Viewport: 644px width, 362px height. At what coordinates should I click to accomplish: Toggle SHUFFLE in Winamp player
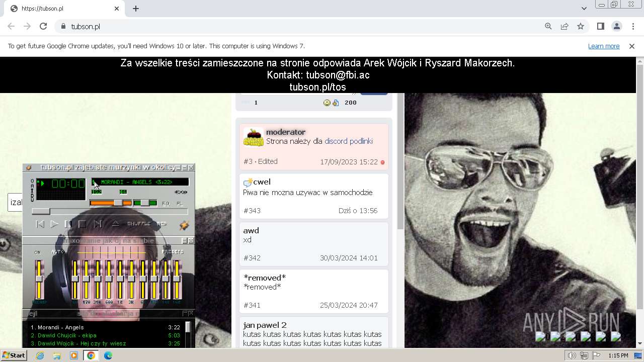[x=139, y=224]
